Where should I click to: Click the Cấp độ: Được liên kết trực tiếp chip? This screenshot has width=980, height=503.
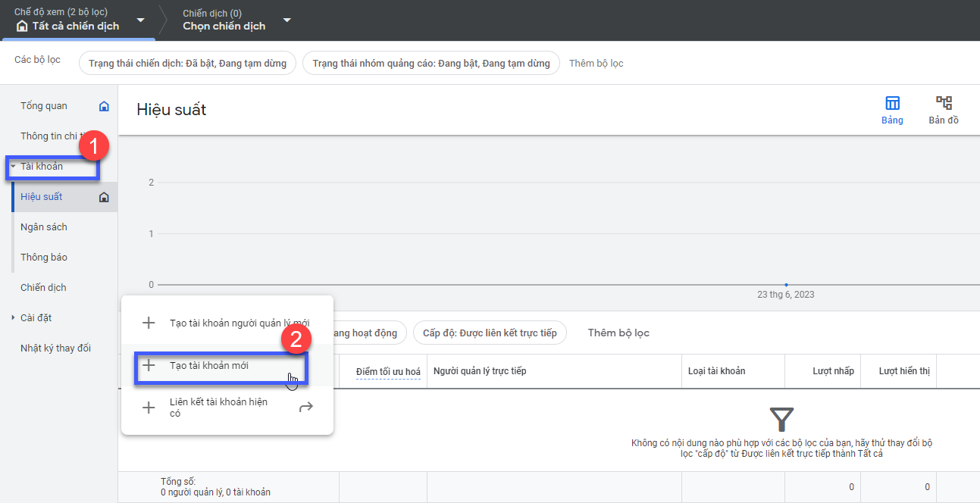click(x=490, y=333)
